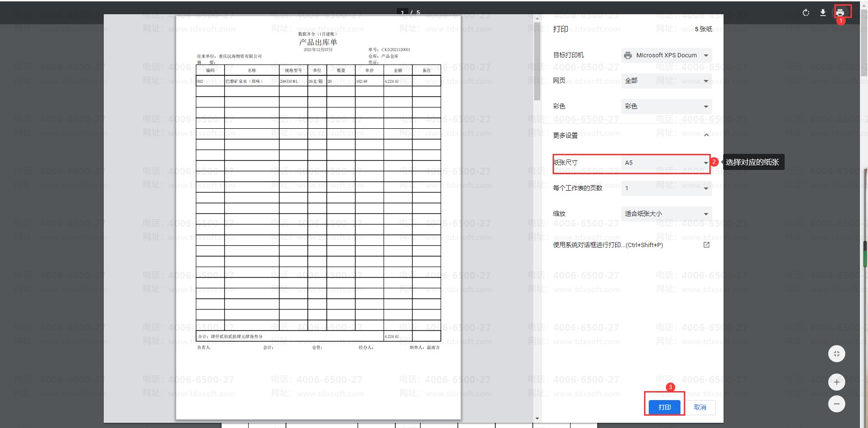The height and width of the screenshot is (428, 868).
Task: Collapse the 更多设置 section chevron
Action: pos(706,135)
